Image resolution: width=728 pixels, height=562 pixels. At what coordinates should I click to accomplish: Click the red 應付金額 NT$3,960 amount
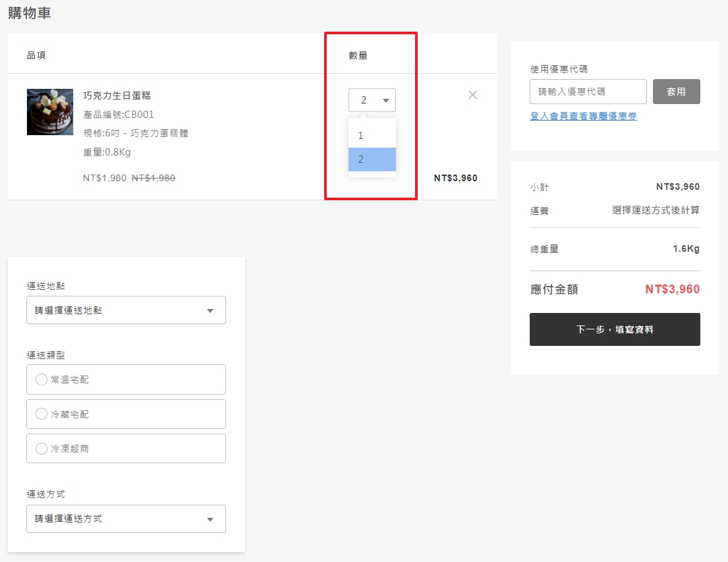click(x=672, y=289)
